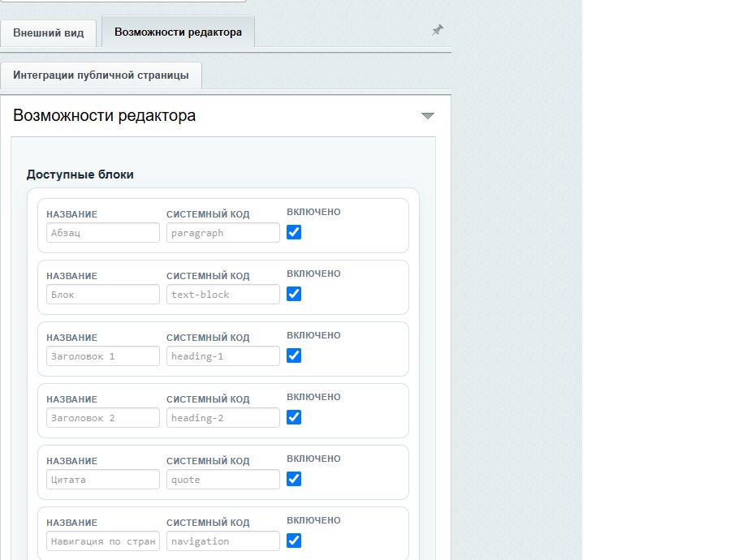Click the Абзац name field
Image resolution: width=751 pixels, height=560 pixels.
click(103, 233)
